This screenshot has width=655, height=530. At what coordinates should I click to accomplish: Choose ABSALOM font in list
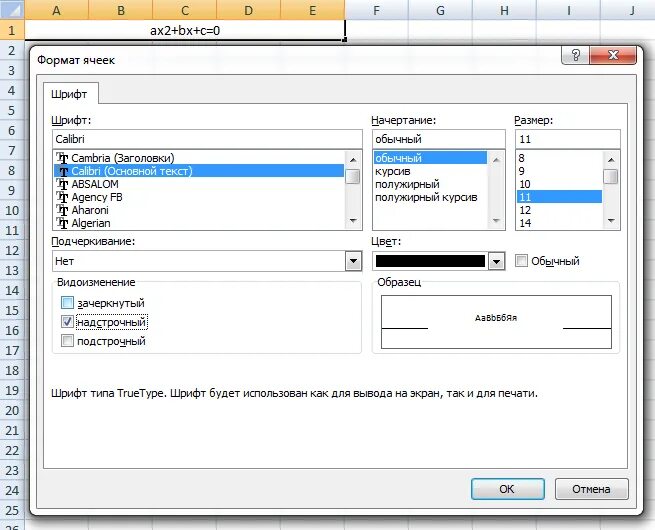point(199,184)
